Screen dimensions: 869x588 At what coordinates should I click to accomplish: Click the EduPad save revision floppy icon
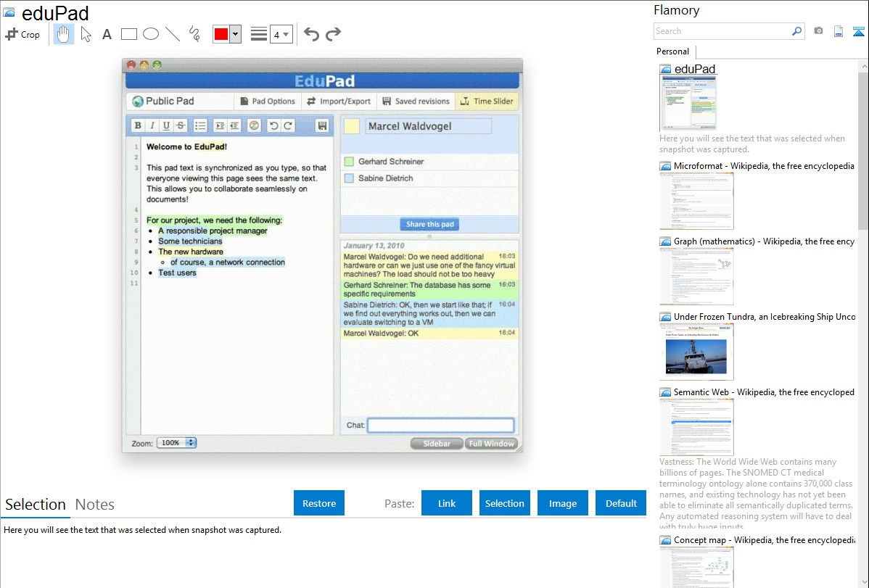(322, 126)
